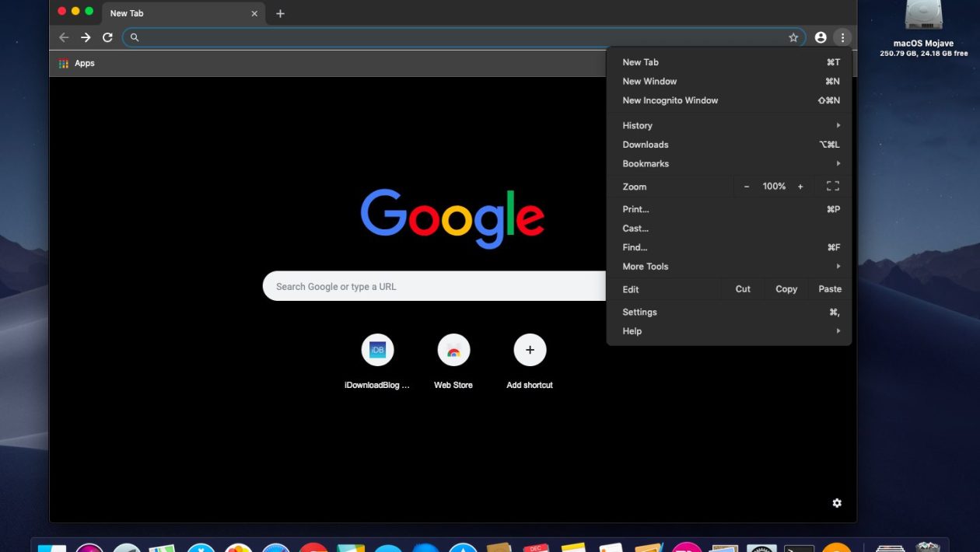Image resolution: width=980 pixels, height=552 pixels.
Task: Close the three-dot Chrome menu button
Action: pos(842,37)
